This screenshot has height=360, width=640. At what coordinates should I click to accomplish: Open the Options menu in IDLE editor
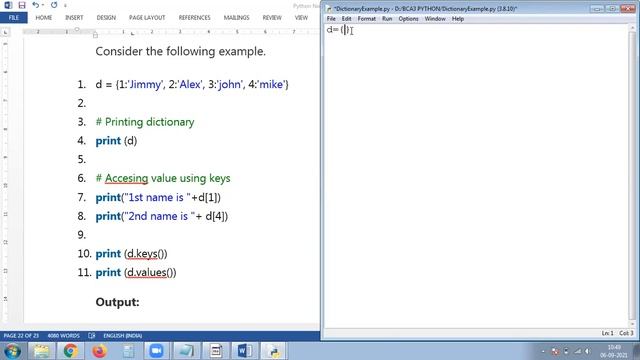(x=408, y=19)
